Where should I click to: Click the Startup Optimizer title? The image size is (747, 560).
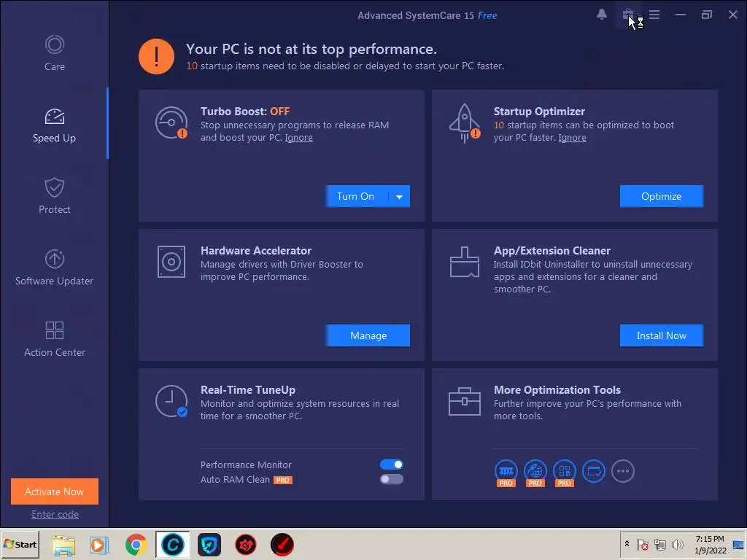coord(539,112)
